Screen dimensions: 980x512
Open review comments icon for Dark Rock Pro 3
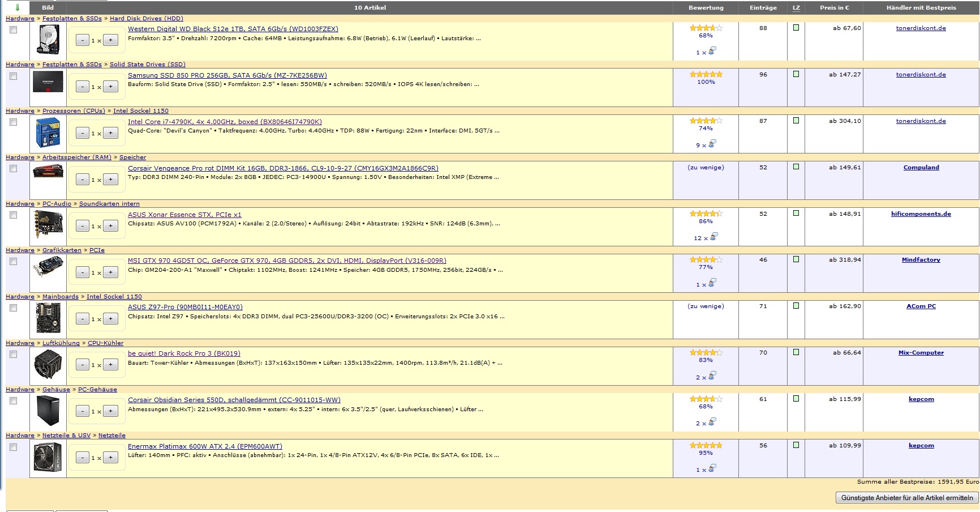click(x=712, y=376)
